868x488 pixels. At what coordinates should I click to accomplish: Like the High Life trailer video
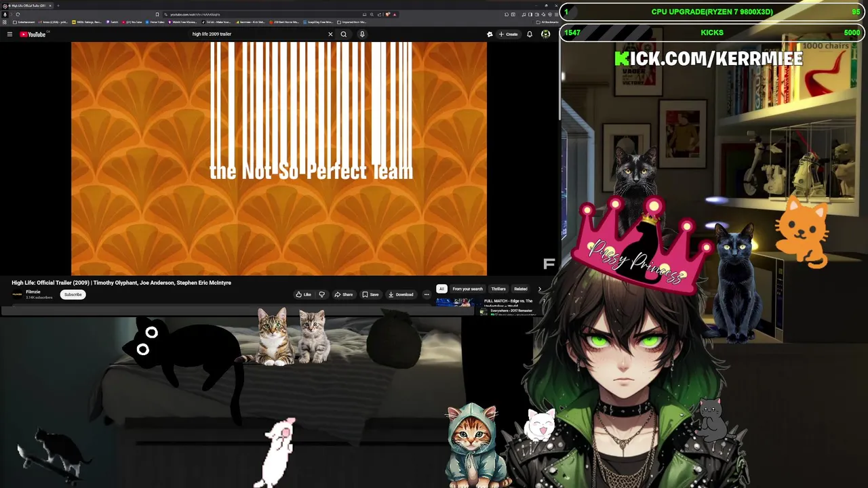(x=303, y=294)
